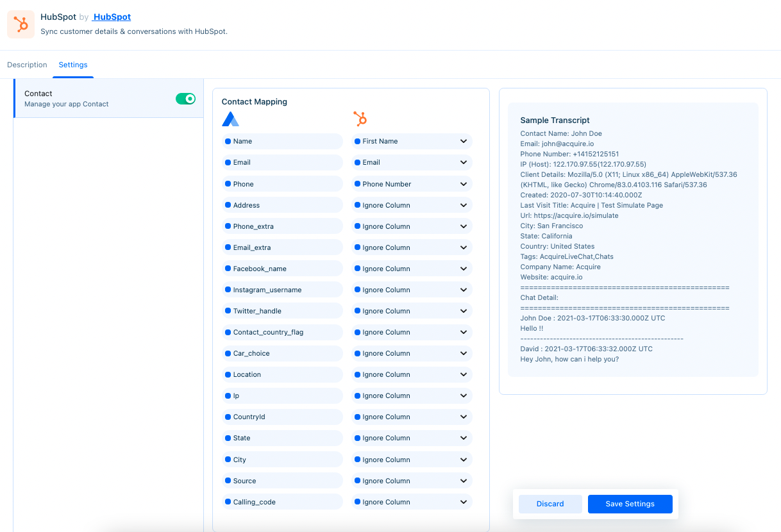Click the 'Contact Name: John Doe' line
The width and height of the screenshot is (781, 532).
(561, 133)
